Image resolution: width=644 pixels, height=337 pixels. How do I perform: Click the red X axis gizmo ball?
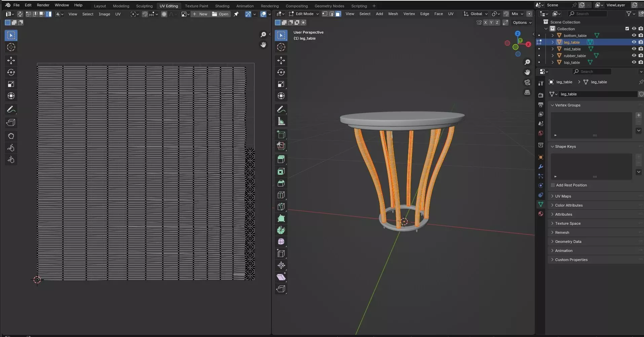pyautogui.click(x=528, y=44)
